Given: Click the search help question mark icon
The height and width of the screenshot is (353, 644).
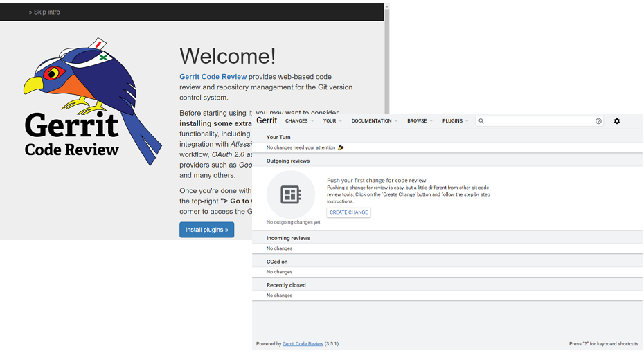Looking at the screenshot, I should (x=598, y=121).
